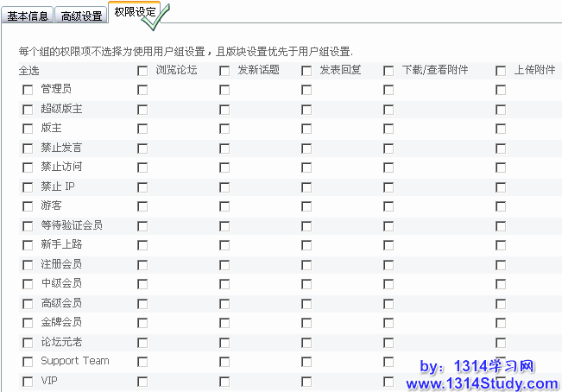The width and height of the screenshot is (562, 392).
Task: Toggle the 发新话题 header checkbox
Action: [x=224, y=71]
